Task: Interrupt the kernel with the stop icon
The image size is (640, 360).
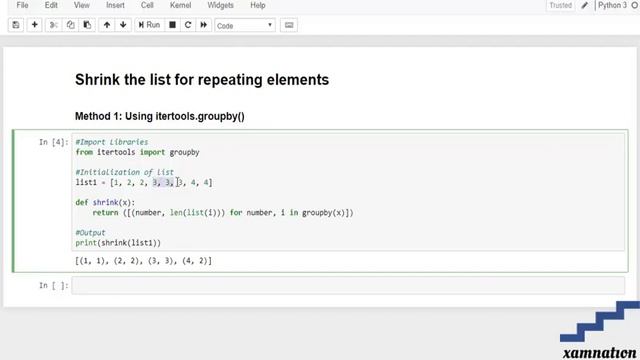Action: coord(173,25)
